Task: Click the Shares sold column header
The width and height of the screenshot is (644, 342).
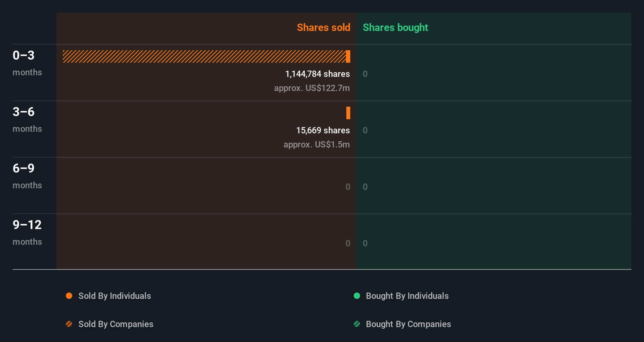Action: 324,27
